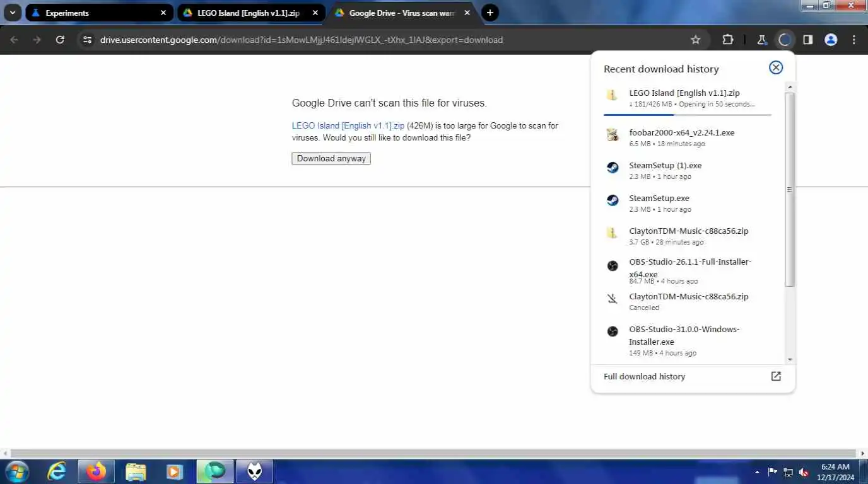This screenshot has height=484, width=868.
Task: Click the Steam icon beside SteamSetup (1).exe
Action: click(613, 168)
